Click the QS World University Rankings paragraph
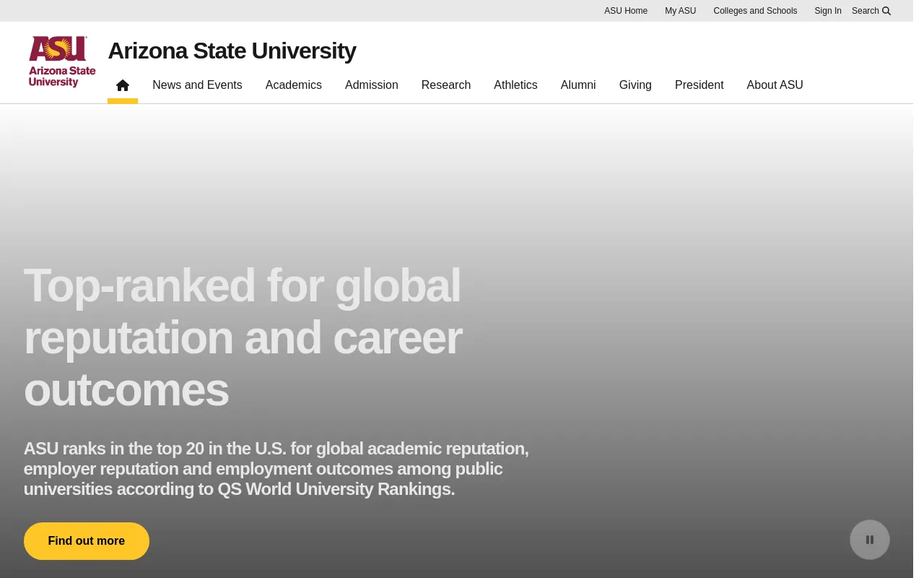 276,469
